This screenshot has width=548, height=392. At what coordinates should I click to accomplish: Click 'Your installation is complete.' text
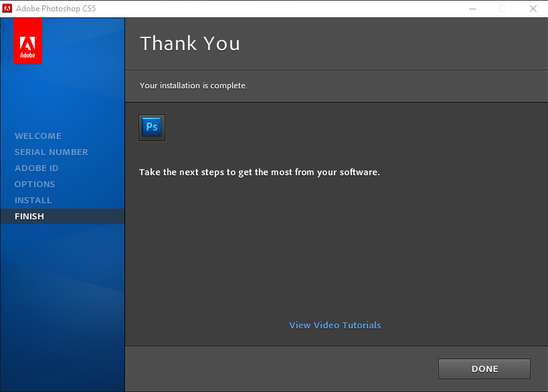pos(193,86)
